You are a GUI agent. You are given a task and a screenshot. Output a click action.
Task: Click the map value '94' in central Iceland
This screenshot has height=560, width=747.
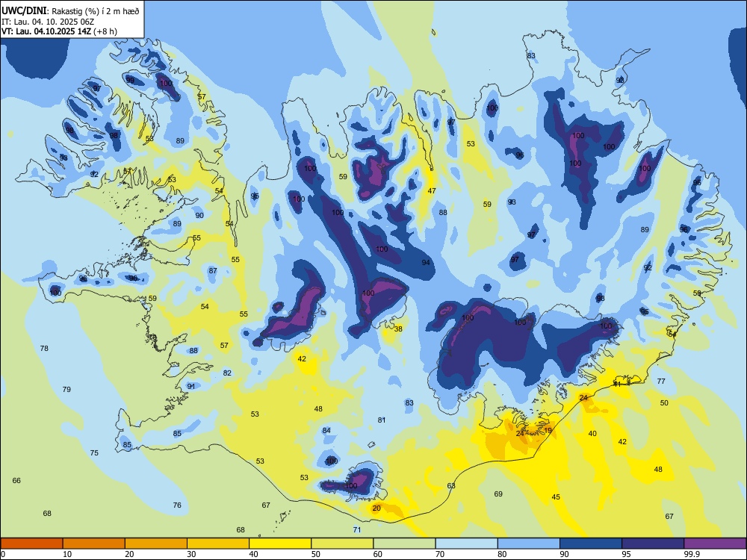pyautogui.click(x=426, y=262)
